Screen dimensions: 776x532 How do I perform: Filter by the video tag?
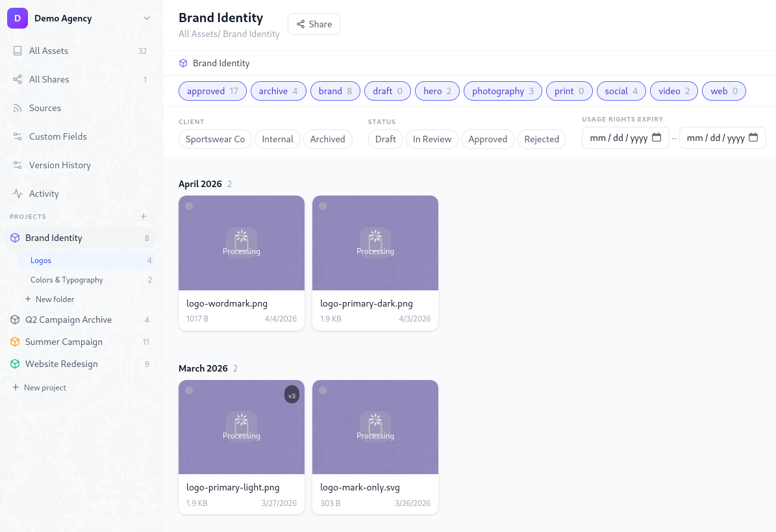tap(674, 91)
